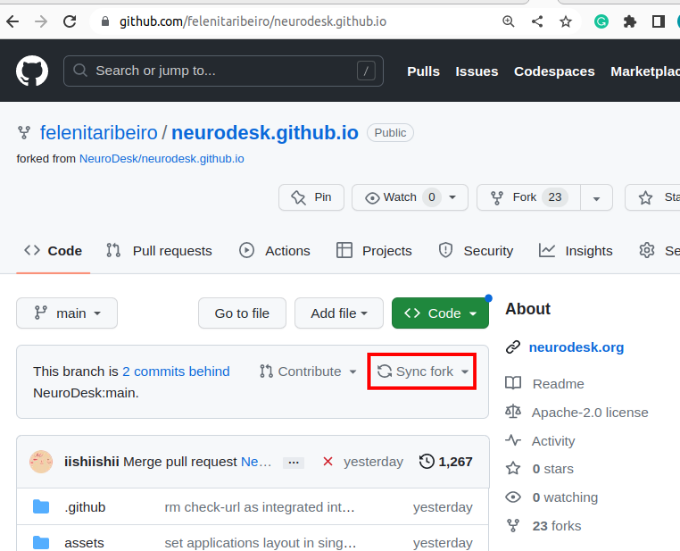The width and height of the screenshot is (680, 551).
Task: Open the assets folder
Action: pos(84,543)
